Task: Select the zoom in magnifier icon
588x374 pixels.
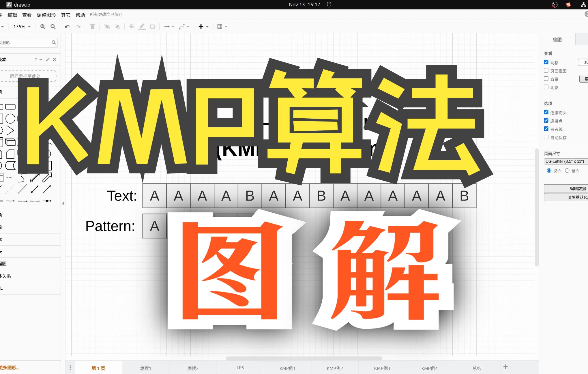Action: [43, 27]
